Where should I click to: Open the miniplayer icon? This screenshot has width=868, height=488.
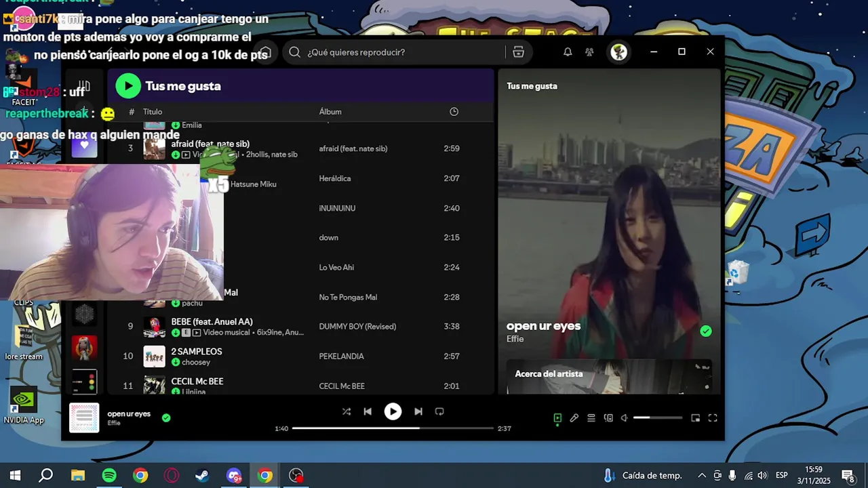point(696,418)
